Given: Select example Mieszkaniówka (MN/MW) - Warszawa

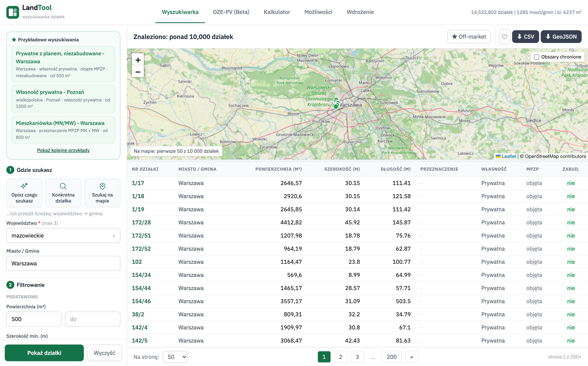Looking at the screenshot, I should pos(63,130).
